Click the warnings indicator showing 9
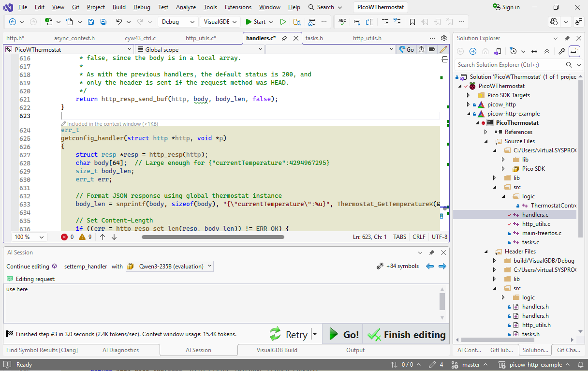 (86, 237)
